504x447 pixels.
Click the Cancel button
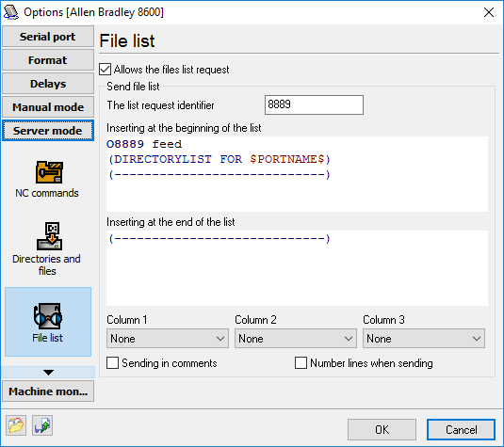(x=461, y=430)
